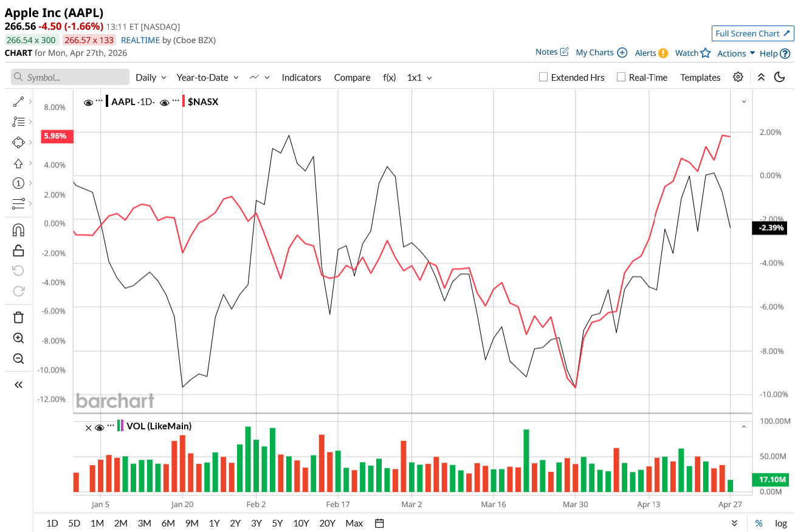Image resolution: width=795 pixels, height=532 pixels.
Task: Open the Alerts link
Action: click(x=645, y=53)
